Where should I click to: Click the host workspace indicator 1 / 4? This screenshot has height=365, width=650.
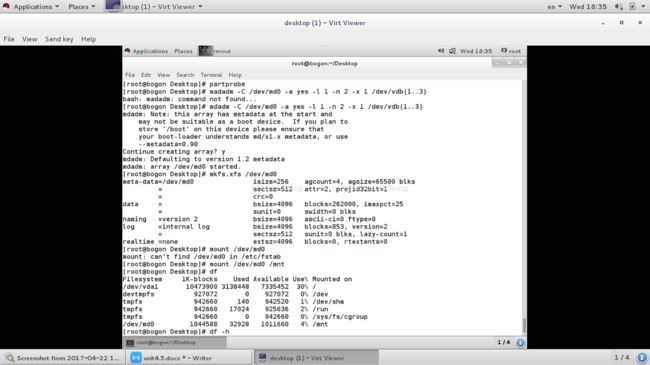tap(621, 357)
